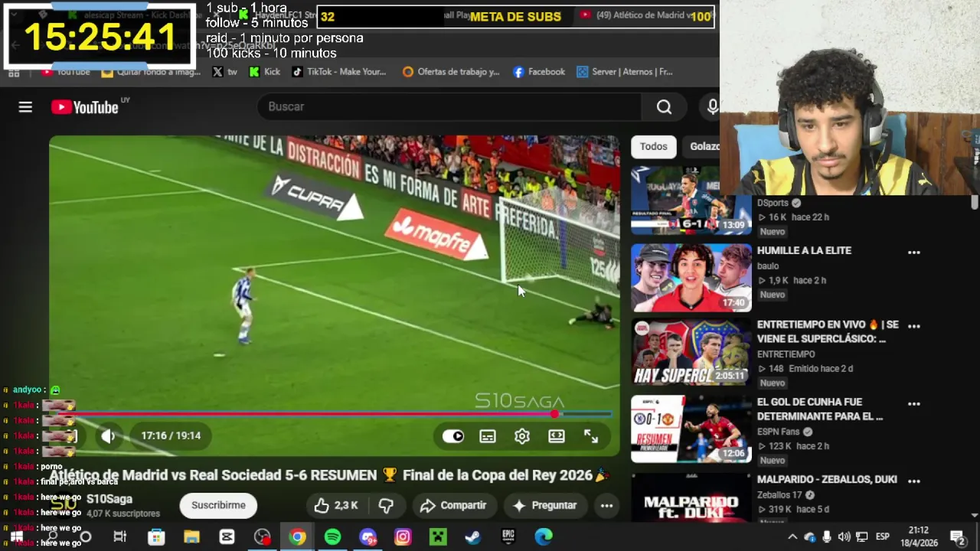Click the Preguntar button
980x551 pixels.
(544, 505)
